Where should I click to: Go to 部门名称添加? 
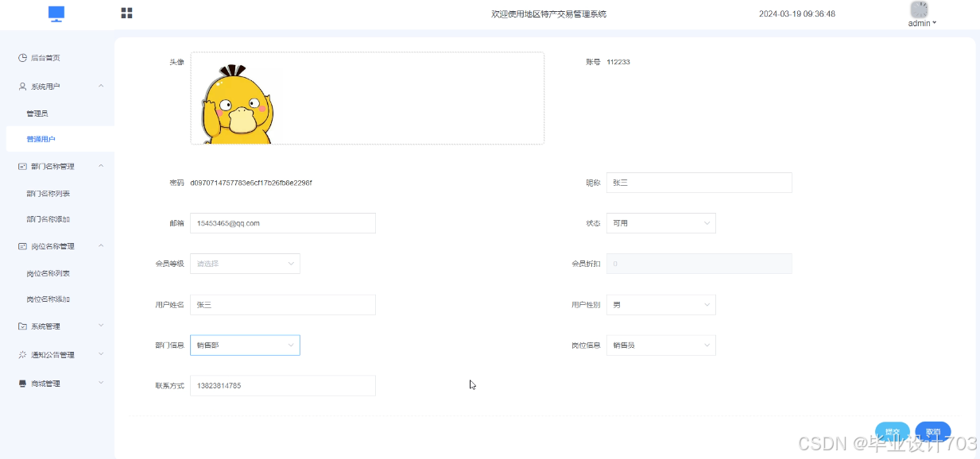click(x=48, y=219)
